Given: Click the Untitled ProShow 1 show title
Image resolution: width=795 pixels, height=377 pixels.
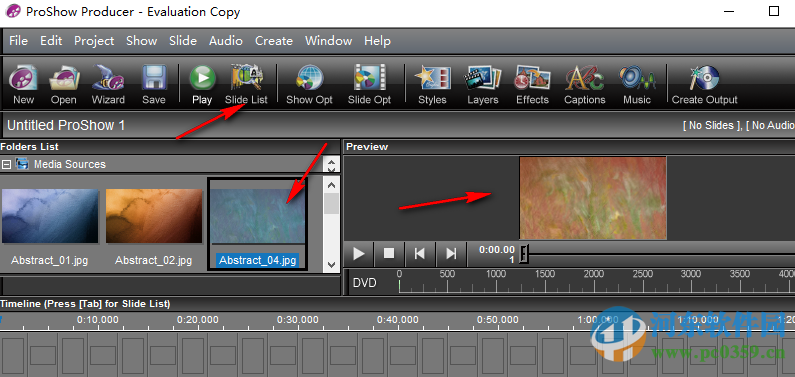Looking at the screenshot, I should (66, 125).
